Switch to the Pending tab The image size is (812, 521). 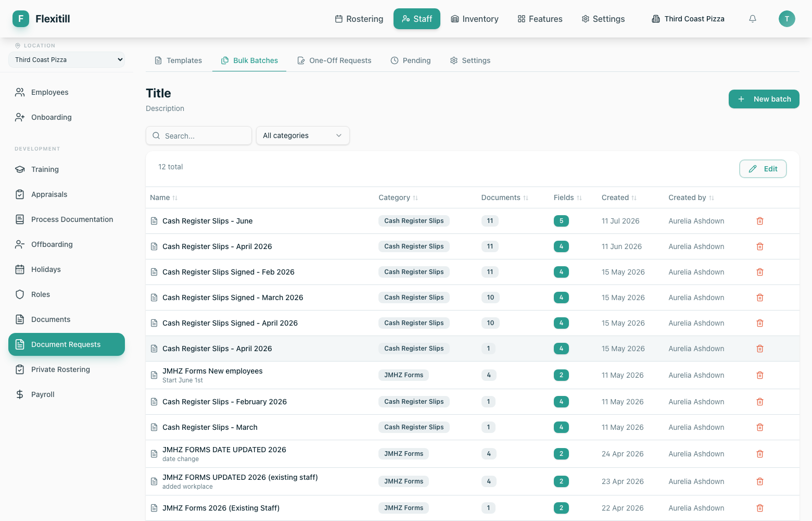(411, 60)
